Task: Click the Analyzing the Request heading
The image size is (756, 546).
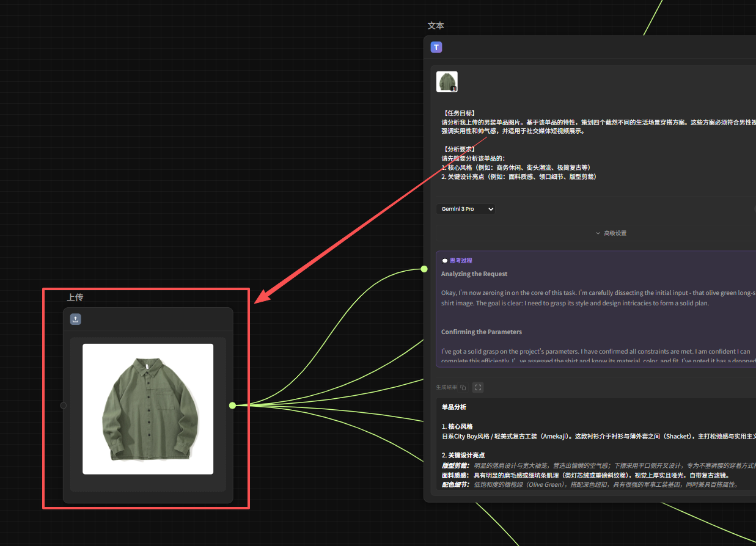Action: (x=474, y=274)
